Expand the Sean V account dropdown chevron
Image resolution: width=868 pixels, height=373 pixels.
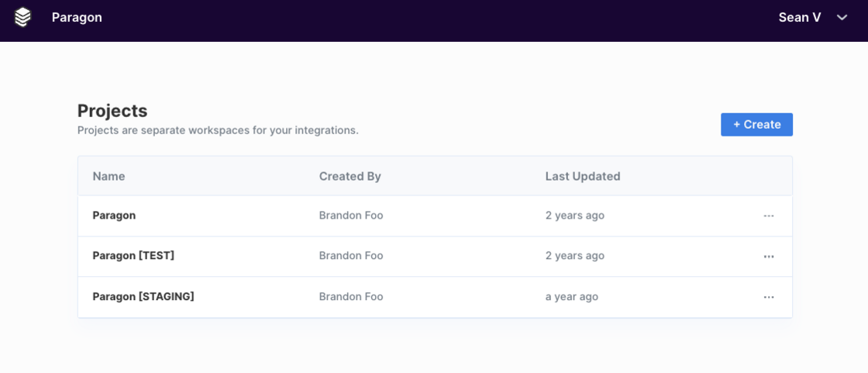pyautogui.click(x=842, y=18)
